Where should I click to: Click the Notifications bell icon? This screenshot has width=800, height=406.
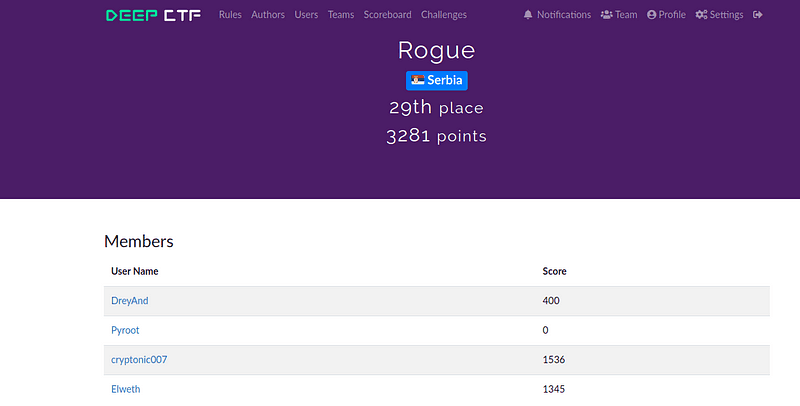click(528, 15)
